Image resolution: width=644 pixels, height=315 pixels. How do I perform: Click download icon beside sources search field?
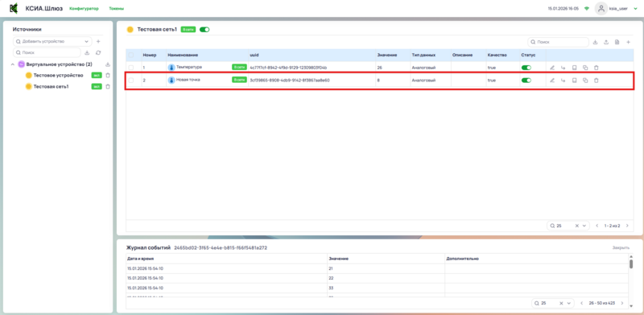[x=87, y=52]
